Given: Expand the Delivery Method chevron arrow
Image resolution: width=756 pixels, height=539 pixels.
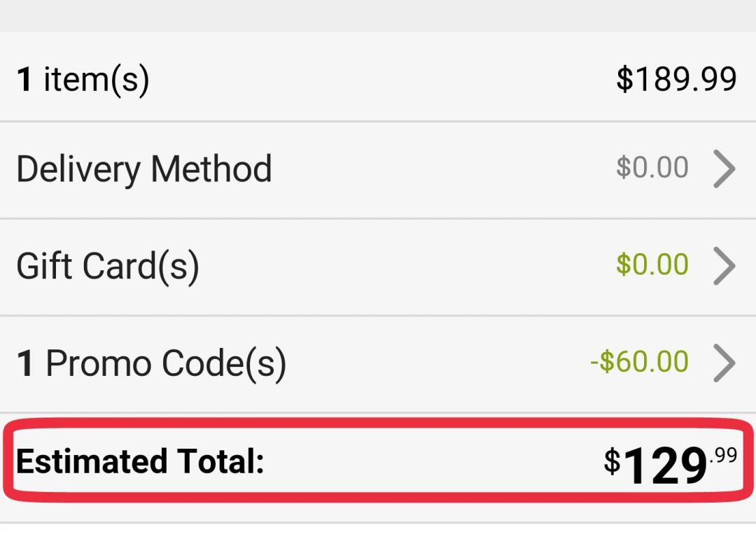Looking at the screenshot, I should point(724,169).
